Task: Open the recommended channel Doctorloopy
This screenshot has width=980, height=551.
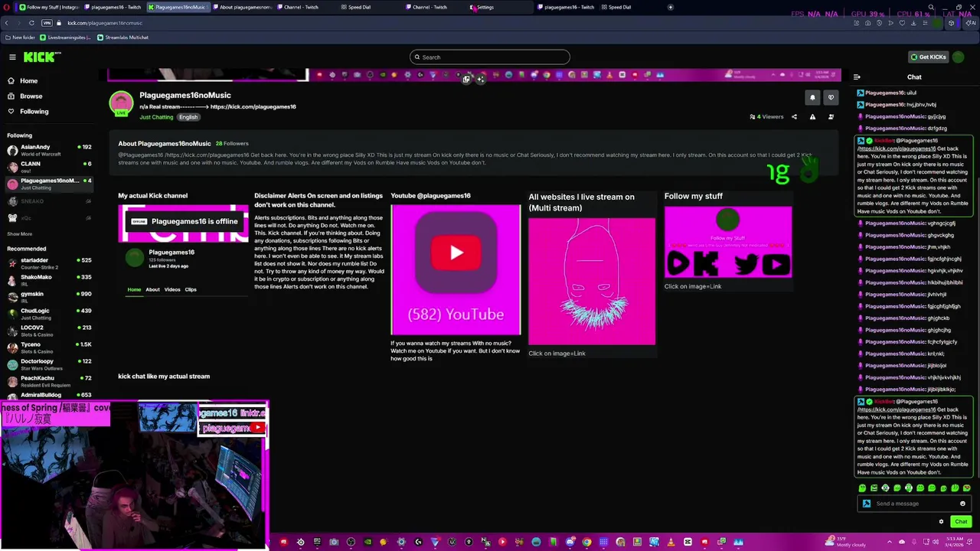Action: [x=48, y=364]
